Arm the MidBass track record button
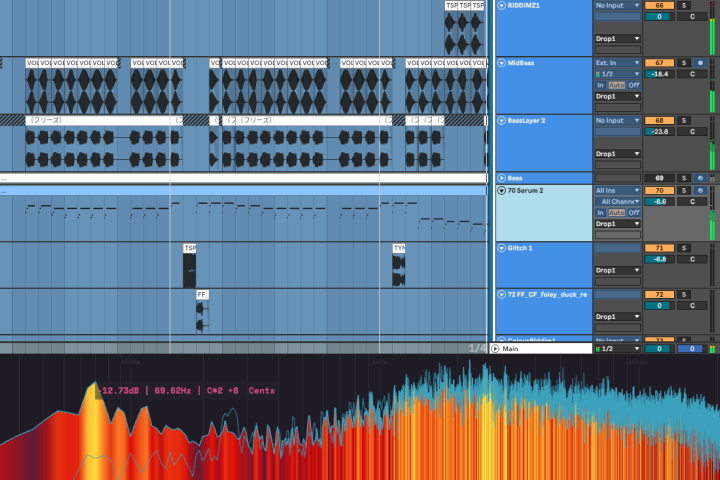Image resolution: width=720 pixels, height=480 pixels. click(x=700, y=63)
